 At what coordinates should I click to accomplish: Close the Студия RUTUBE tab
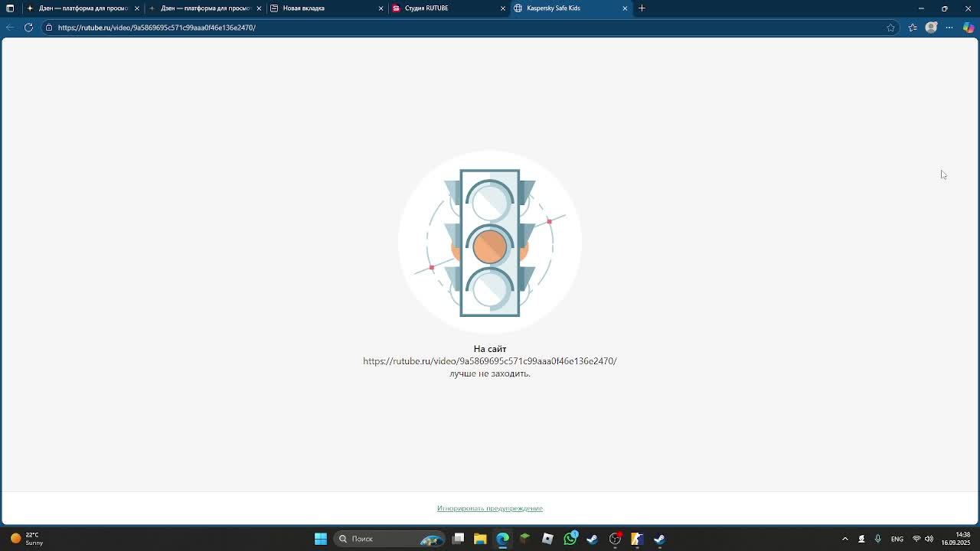point(503,8)
